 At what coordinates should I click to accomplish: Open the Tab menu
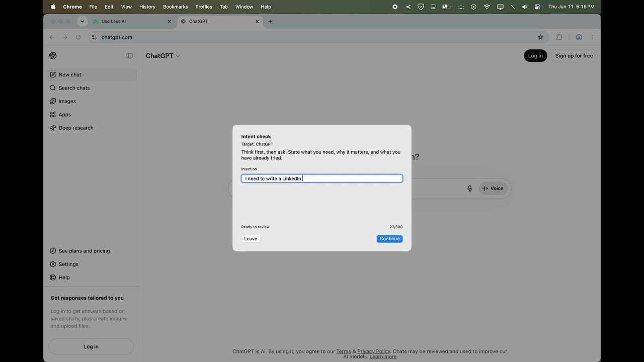[x=224, y=7]
